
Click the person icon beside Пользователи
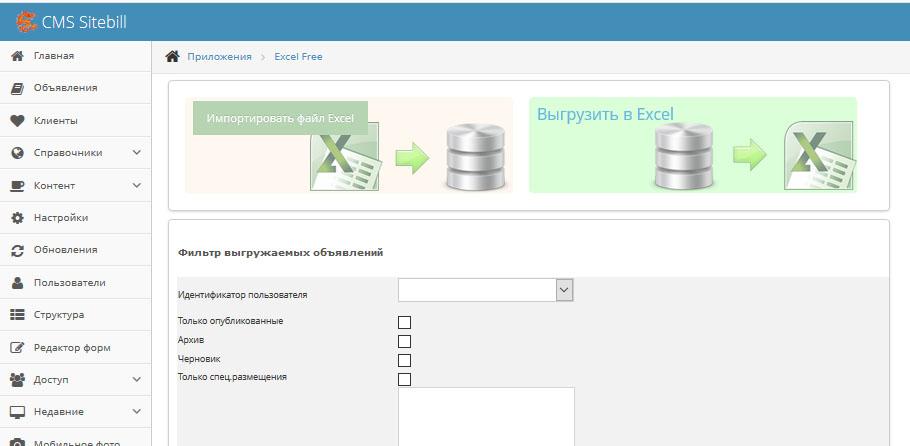[x=17, y=283]
